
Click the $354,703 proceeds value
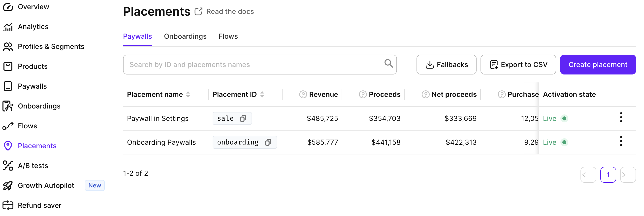tap(385, 118)
